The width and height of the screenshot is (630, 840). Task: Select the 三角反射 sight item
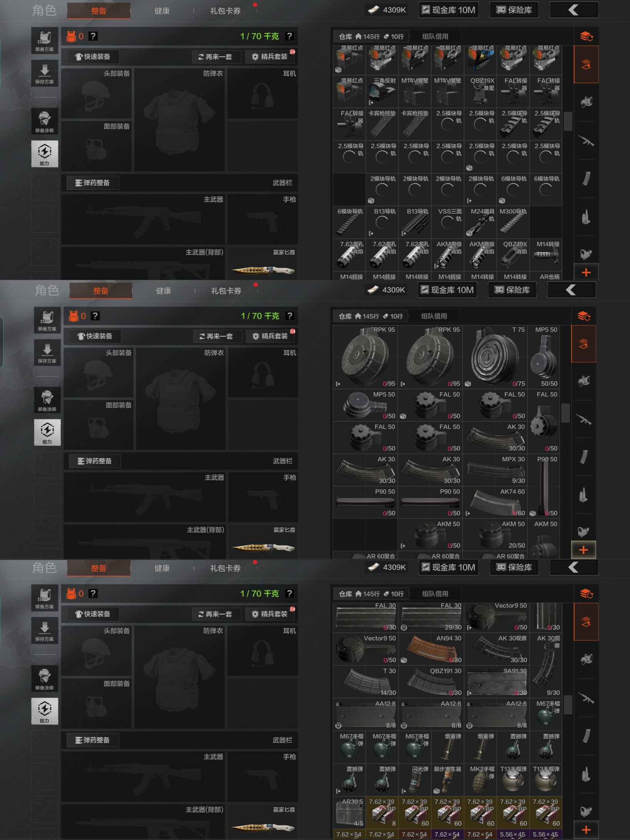click(x=382, y=91)
